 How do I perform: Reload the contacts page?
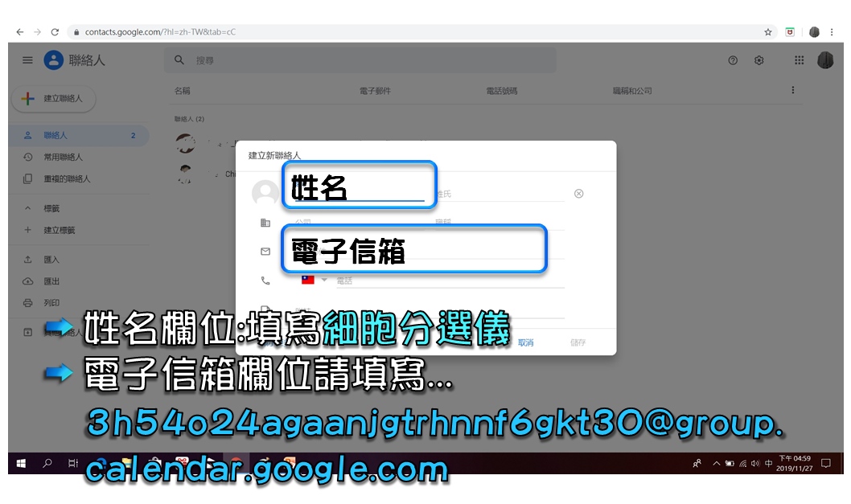55,32
